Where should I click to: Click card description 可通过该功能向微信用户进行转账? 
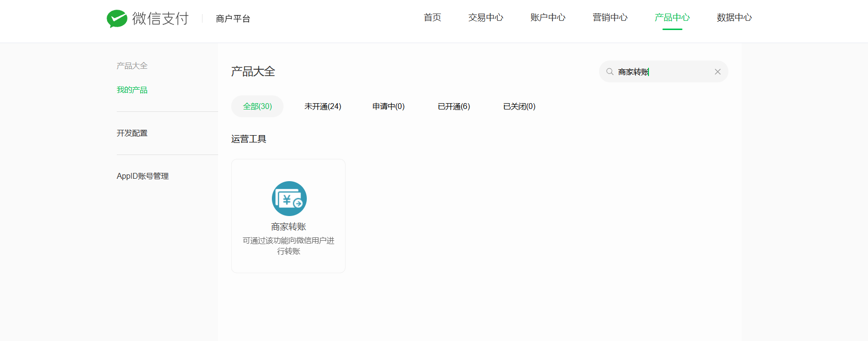pyautogui.click(x=289, y=246)
